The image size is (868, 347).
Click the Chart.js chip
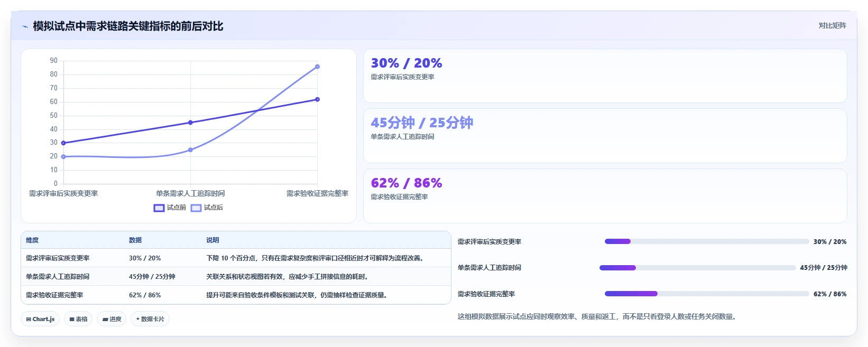tap(40, 319)
